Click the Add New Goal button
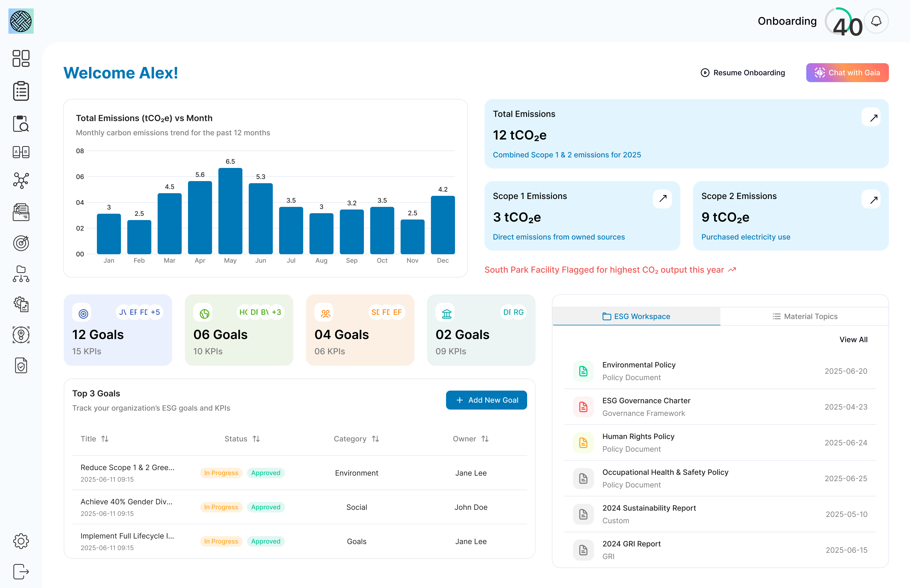 [486, 400]
